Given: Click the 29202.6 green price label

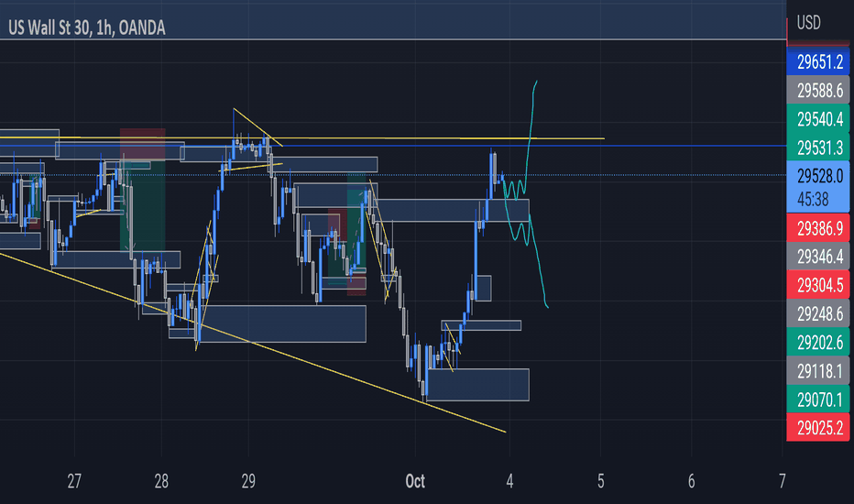Looking at the screenshot, I should tap(818, 342).
